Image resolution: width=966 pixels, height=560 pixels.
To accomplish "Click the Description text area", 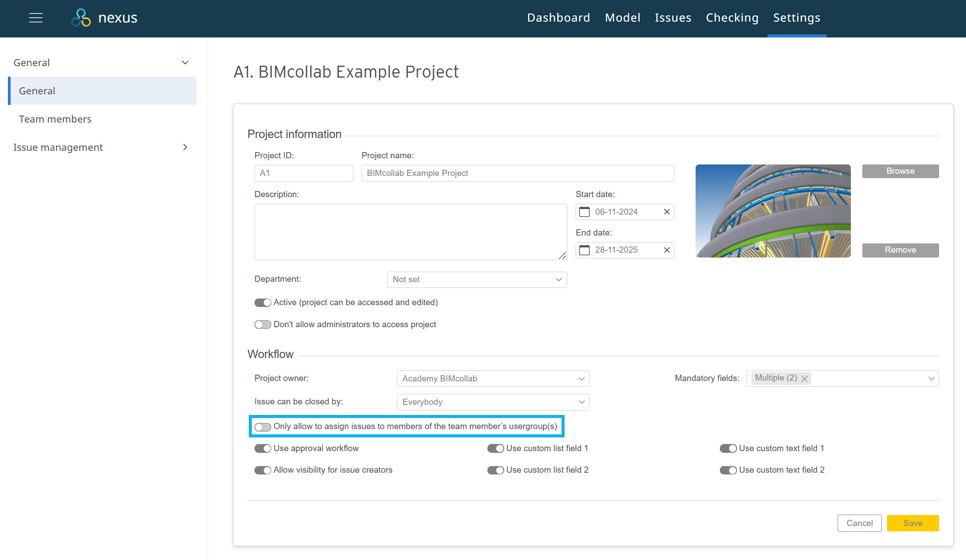I will coord(410,232).
